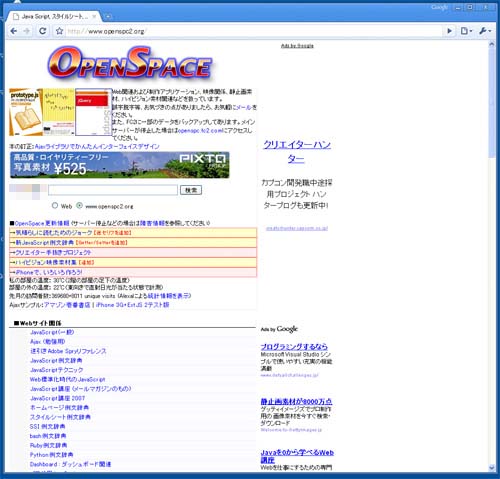Screen dimensions: 500x479
Task: Open the Adobe Spry reference link
Action: tap(68, 351)
